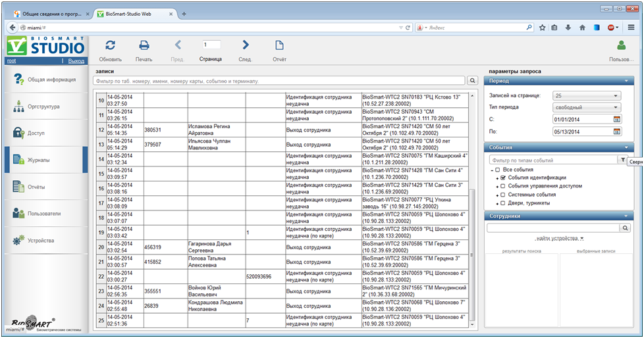Open Оргструктура section
The width and height of the screenshot is (644, 338).
coord(46,107)
